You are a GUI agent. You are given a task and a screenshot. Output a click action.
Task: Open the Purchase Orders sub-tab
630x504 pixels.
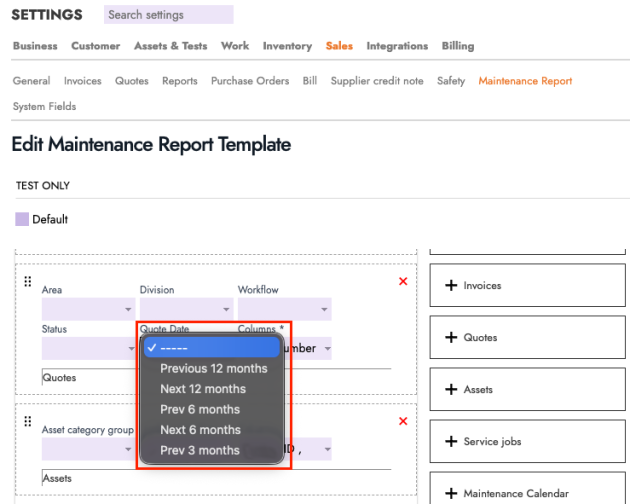coord(250,81)
